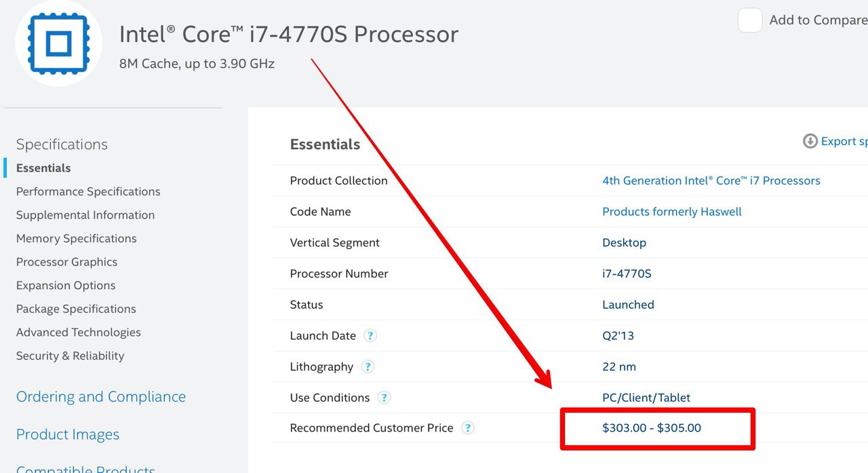The width and height of the screenshot is (868, 473).
Task: Go to the Performance Specifications section
Action: (88, 191)
